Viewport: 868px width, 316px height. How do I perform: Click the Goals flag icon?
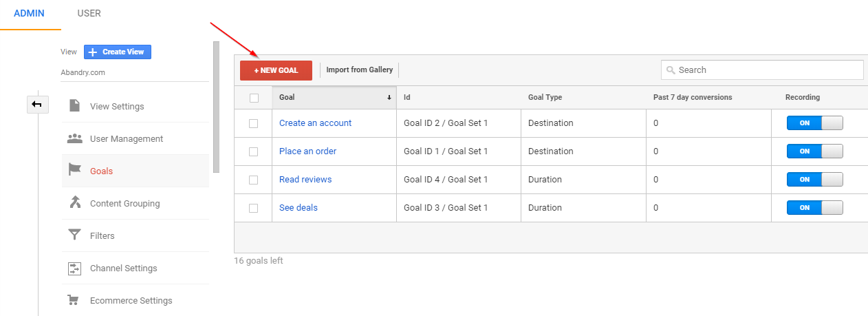point(74,171)
